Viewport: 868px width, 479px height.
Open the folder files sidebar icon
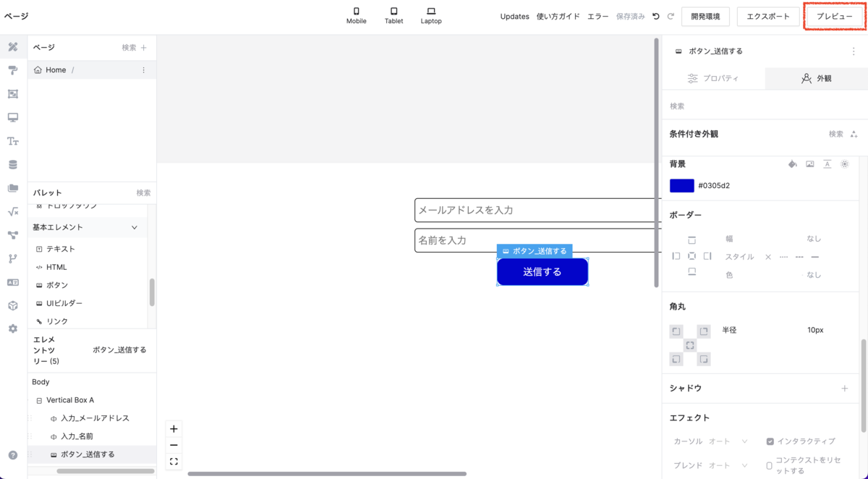[x=13, y=188]
